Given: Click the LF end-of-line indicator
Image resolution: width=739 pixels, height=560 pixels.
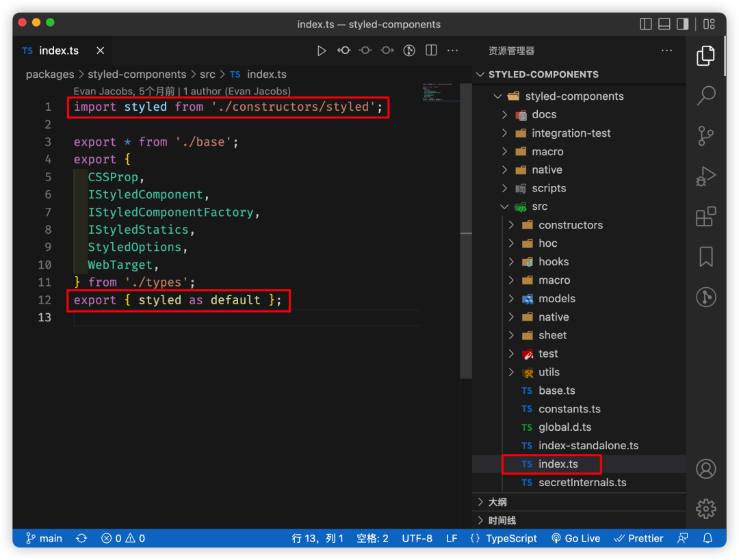Looking at the screenshot, I should 452,538.
